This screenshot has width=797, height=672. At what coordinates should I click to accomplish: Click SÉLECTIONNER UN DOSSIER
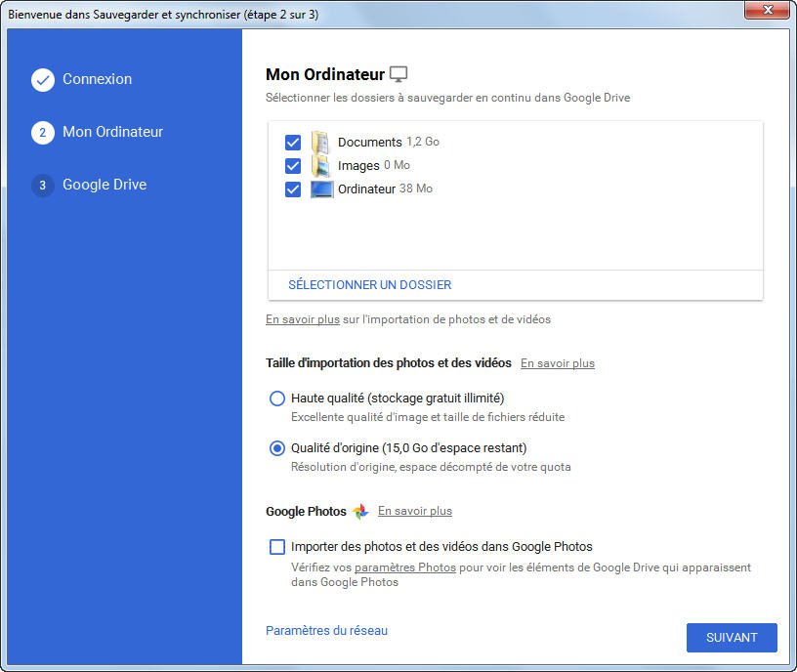pyautogui.click(x=370, y=284)
